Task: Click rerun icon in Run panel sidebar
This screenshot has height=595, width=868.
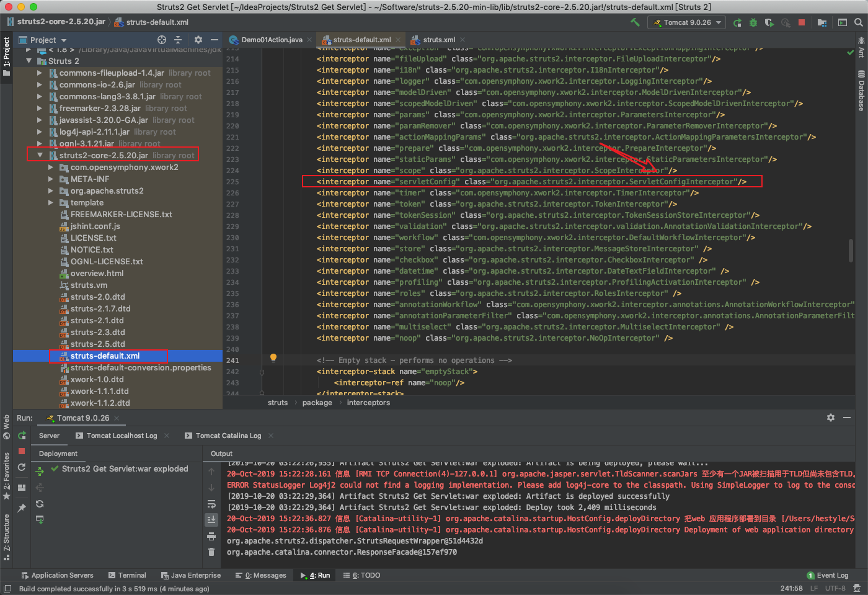Action: (22, 436)
